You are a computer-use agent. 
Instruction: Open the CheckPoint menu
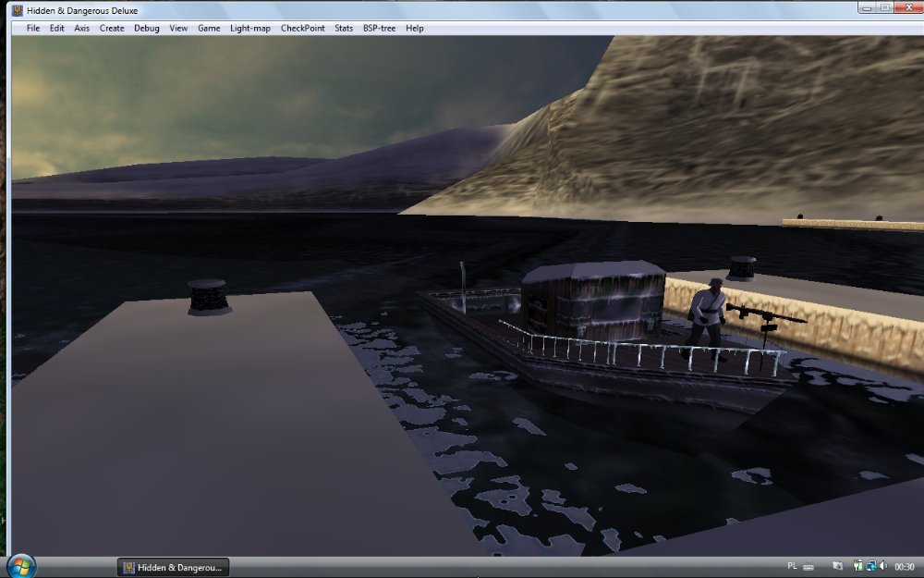pyautogui.click(x=303, y=29)
